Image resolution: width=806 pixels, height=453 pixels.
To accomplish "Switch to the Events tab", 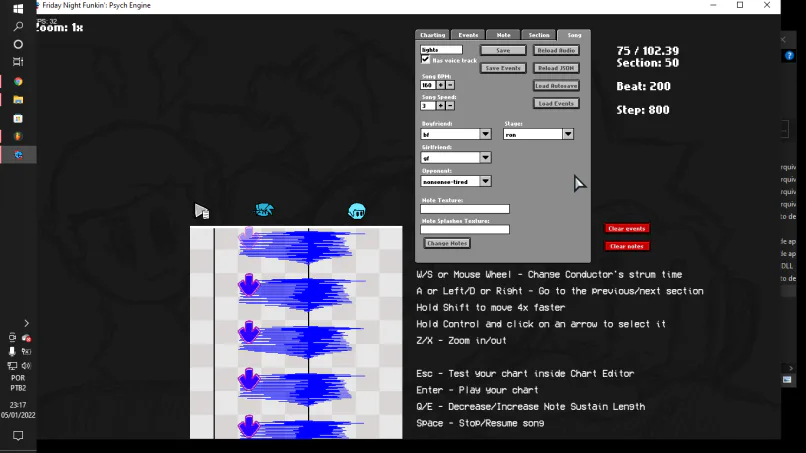I will tap(468, 35).
